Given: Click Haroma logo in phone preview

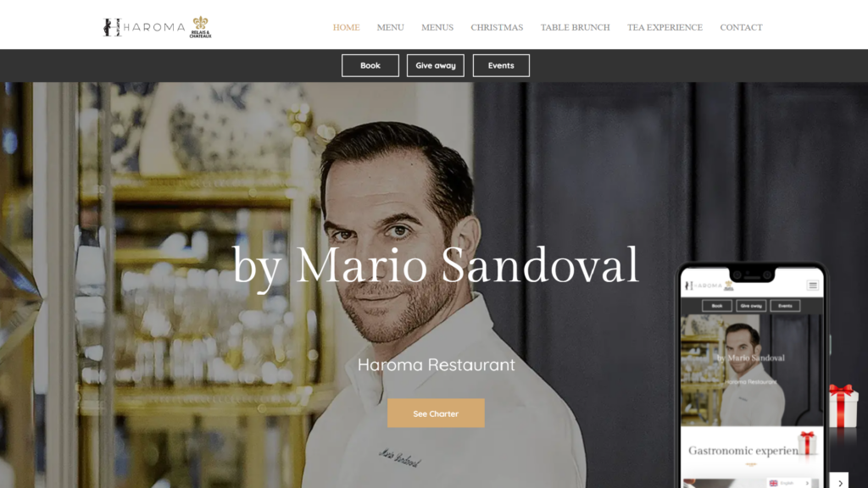Looking at the screenshot, I should tap(709, 286).
